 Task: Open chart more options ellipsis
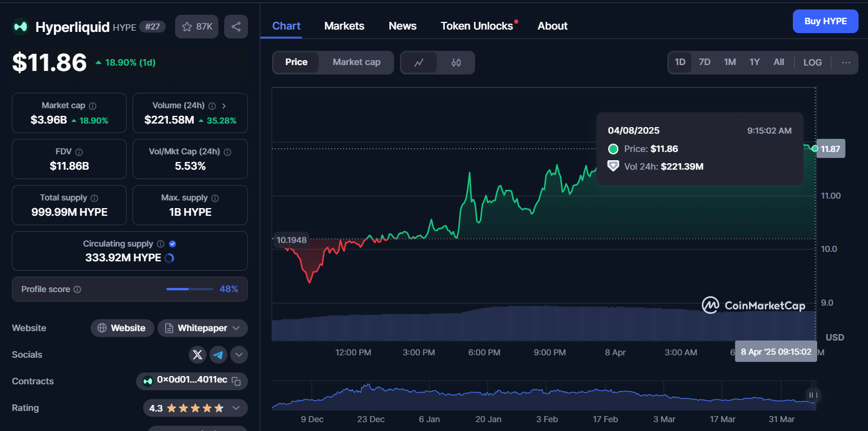click(x=846, y=62)
